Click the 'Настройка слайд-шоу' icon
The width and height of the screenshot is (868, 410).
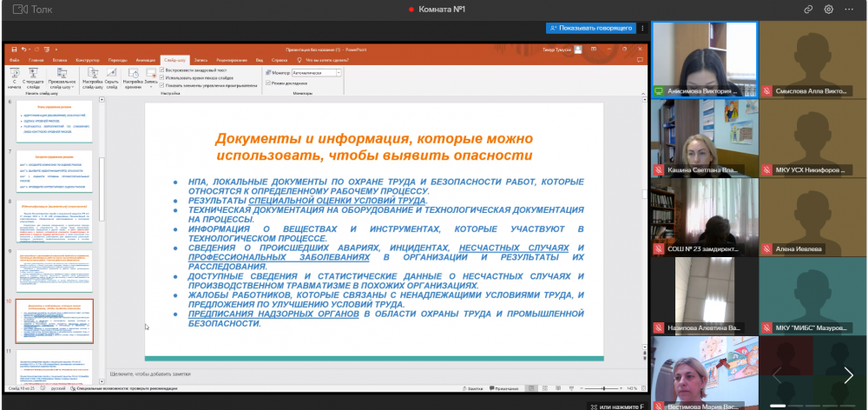click(94, 75)
